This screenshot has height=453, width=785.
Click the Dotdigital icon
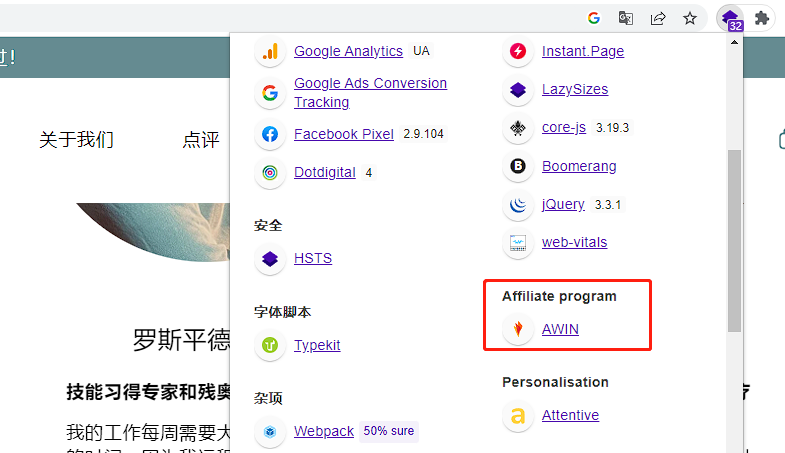270,173
